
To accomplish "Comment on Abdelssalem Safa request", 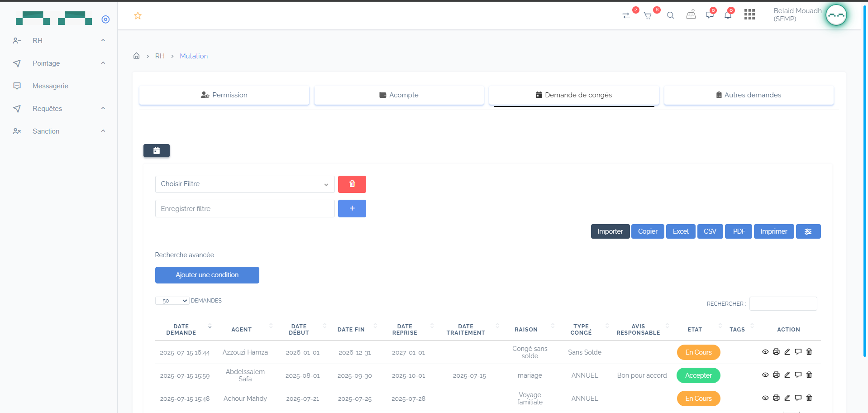I will 798,375.
